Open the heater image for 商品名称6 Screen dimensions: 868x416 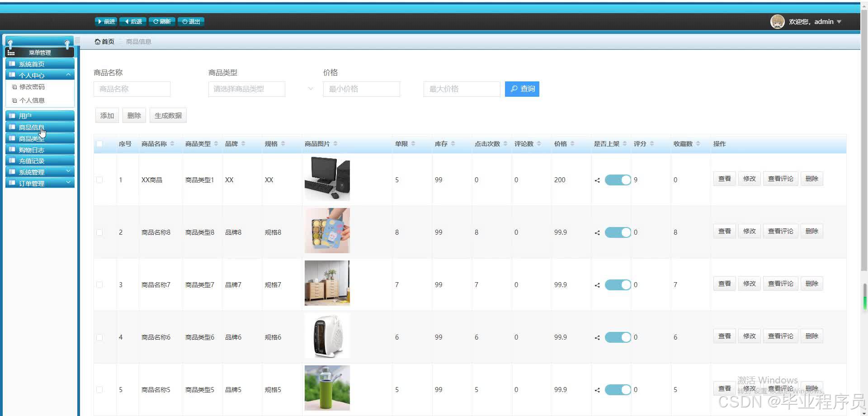pos(327,336)
